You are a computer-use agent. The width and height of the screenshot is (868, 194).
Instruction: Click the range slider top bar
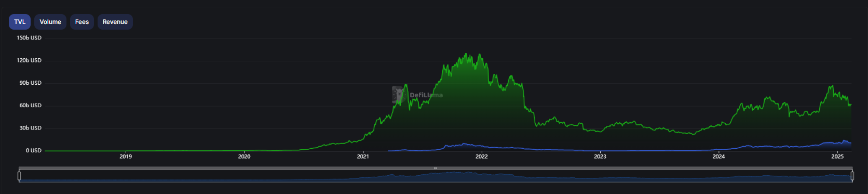436,168
